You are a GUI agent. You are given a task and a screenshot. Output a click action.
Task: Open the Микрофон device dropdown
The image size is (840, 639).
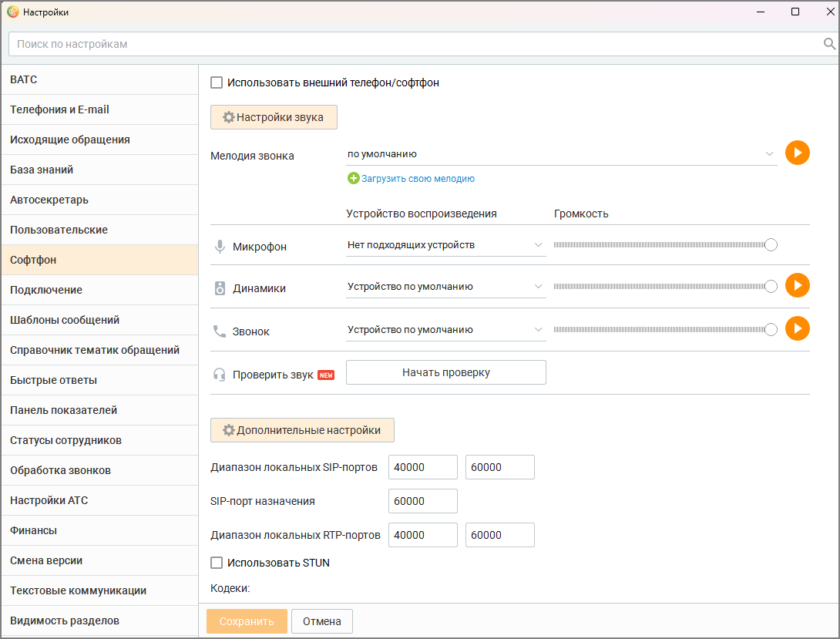click(x=445, y=245)
